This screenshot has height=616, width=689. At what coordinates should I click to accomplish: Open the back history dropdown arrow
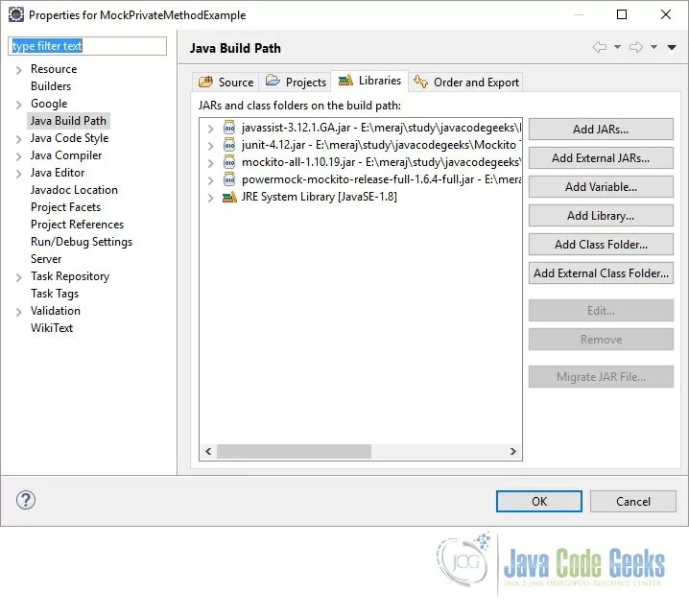click(x=617, y=47)
